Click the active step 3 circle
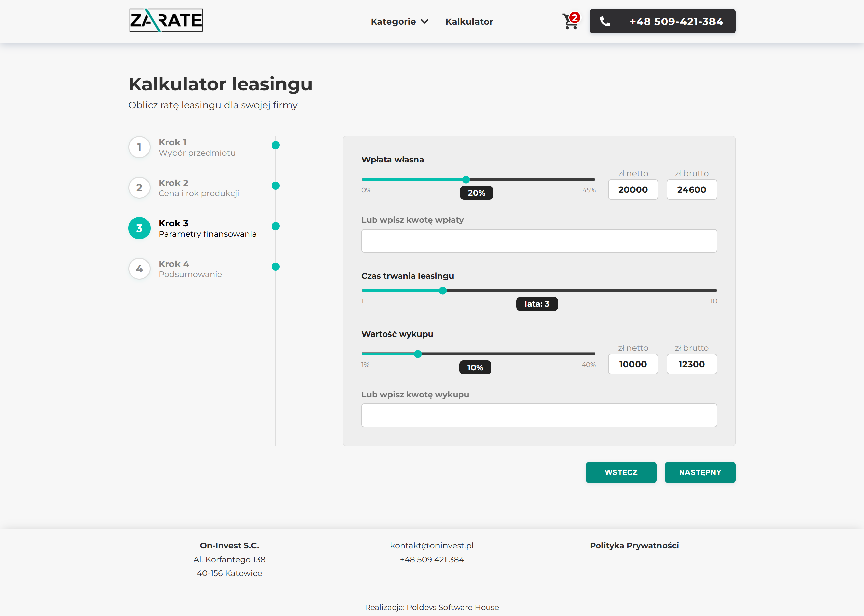Screen dimensions: 864x616 [139, 229]
